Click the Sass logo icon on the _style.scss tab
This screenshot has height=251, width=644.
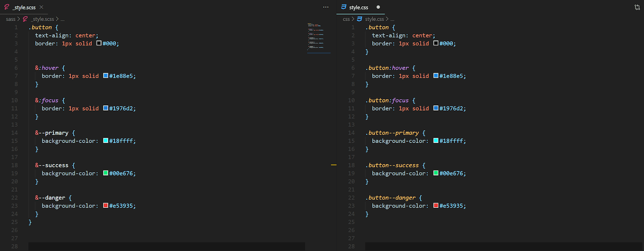click(7, 7)
